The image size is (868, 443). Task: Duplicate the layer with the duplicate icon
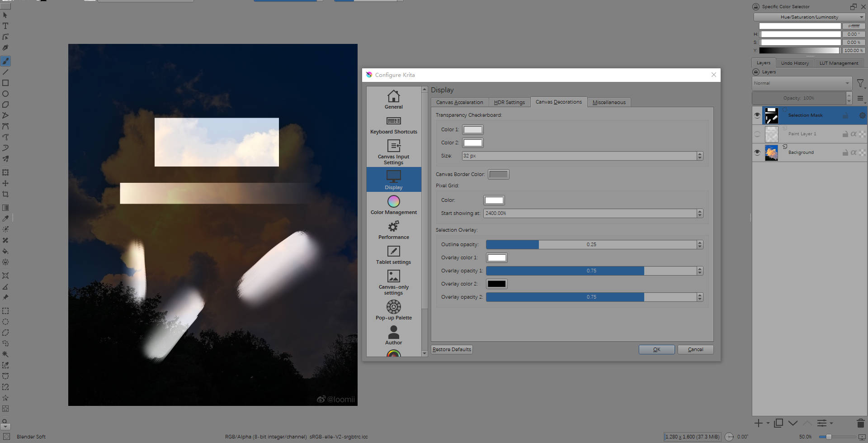click(x=778, y=423)
